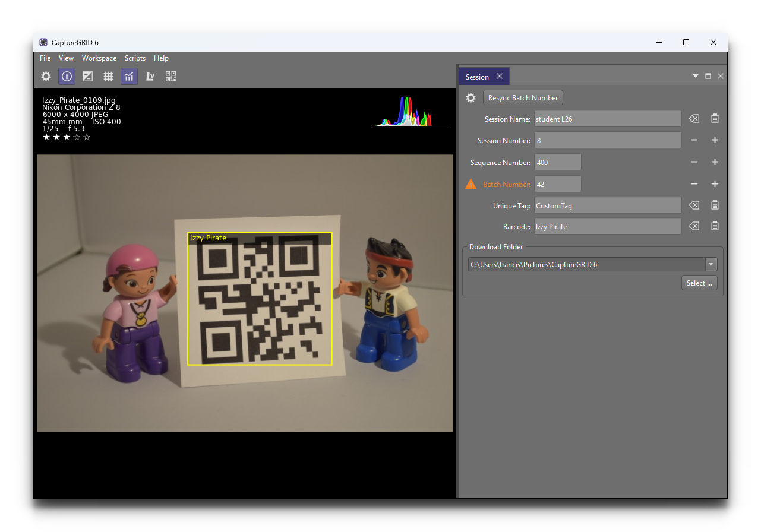This screenshot has width=761, height=532.
Task: Paste clipboard into Barcode field
Action: [715, 226]
